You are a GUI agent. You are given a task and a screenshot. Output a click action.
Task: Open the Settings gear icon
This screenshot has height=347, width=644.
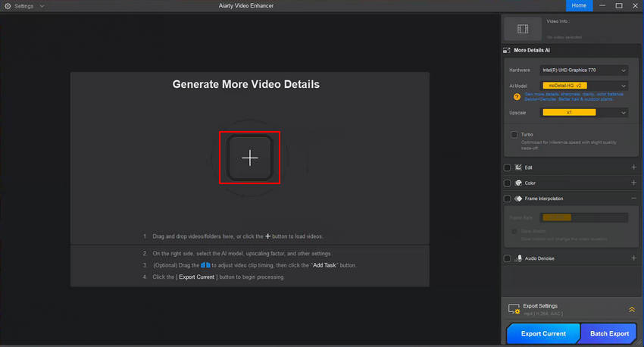click(x=8, y=6)
